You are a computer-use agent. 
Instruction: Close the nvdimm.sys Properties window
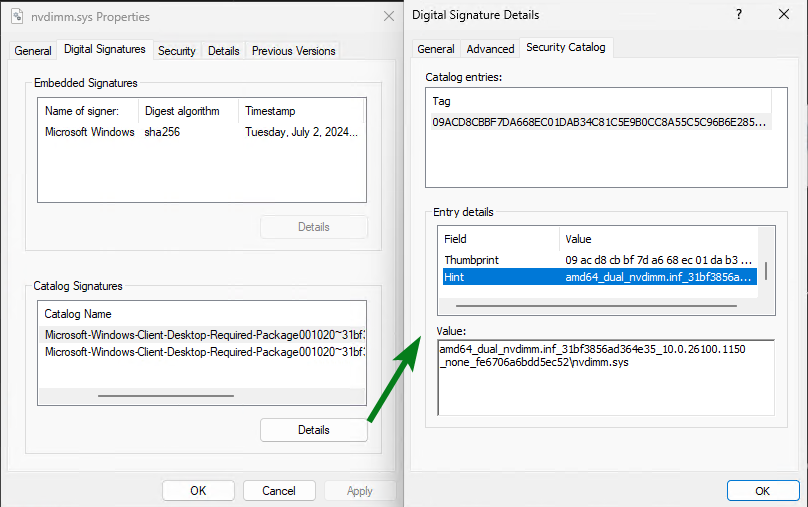click(x=389, y=16)
